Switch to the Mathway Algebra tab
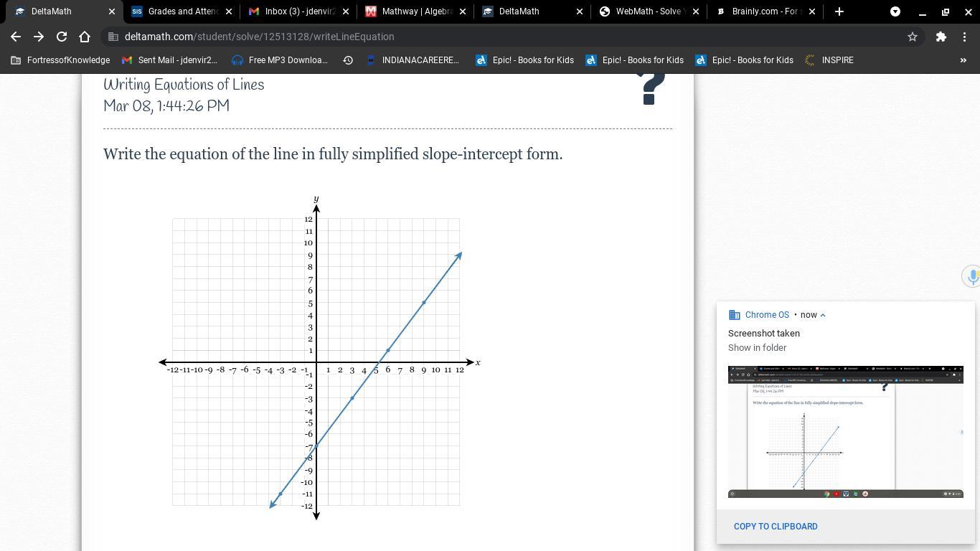The image size is (980, 551). coord(417,11)
